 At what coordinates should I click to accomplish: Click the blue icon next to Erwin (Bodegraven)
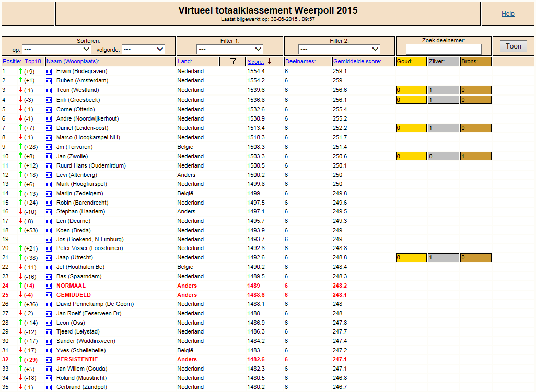tap(49, 72)
